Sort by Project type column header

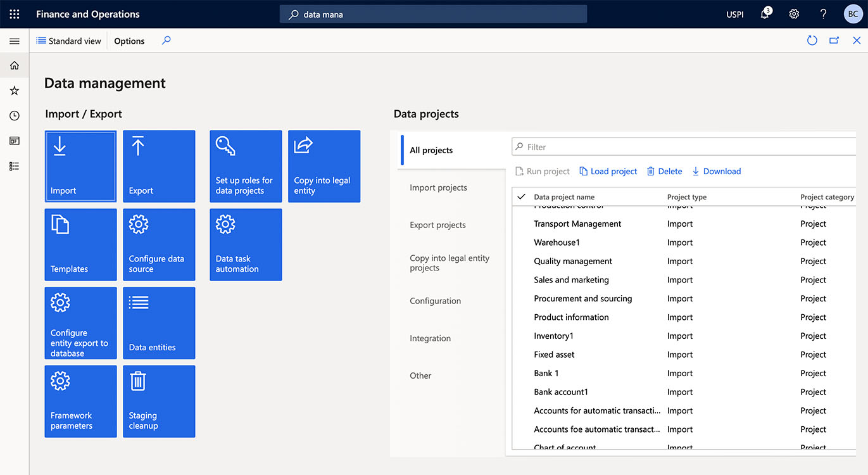687,197
